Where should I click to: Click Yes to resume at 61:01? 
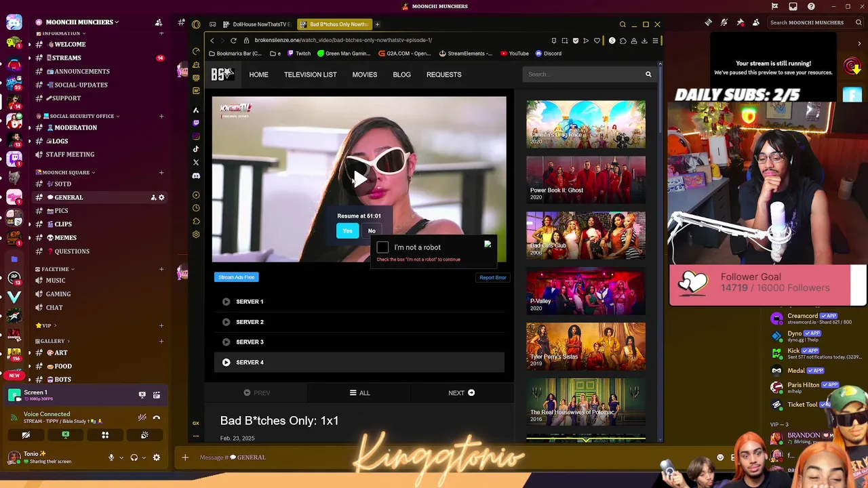tap(347, 231)
